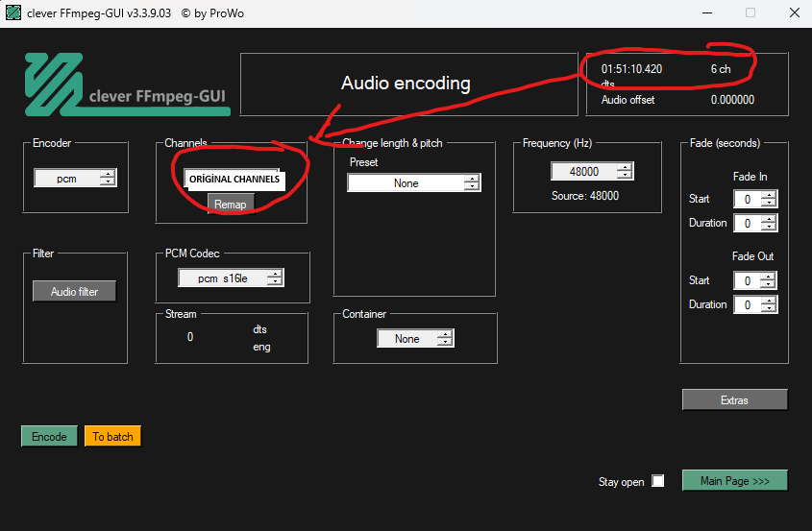812x531 pixels.
Task: Click the Source: 48000 label
Action: (x=584, y=196)
